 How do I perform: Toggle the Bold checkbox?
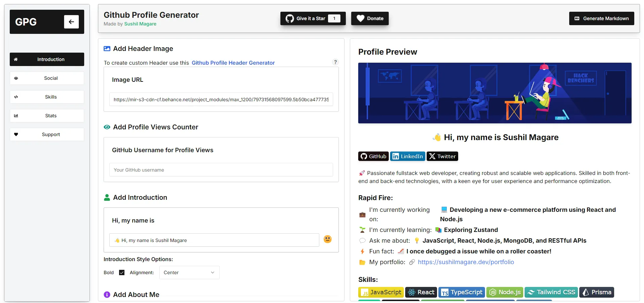(122, 272)
